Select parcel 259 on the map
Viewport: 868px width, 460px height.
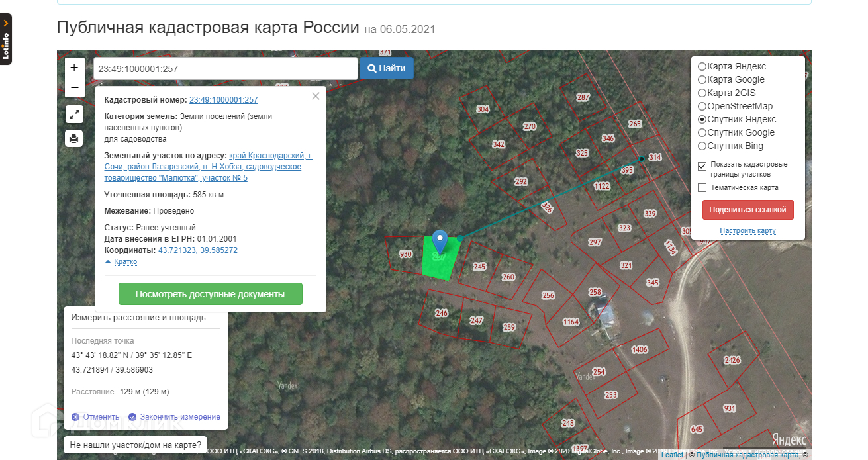[509, 327]
